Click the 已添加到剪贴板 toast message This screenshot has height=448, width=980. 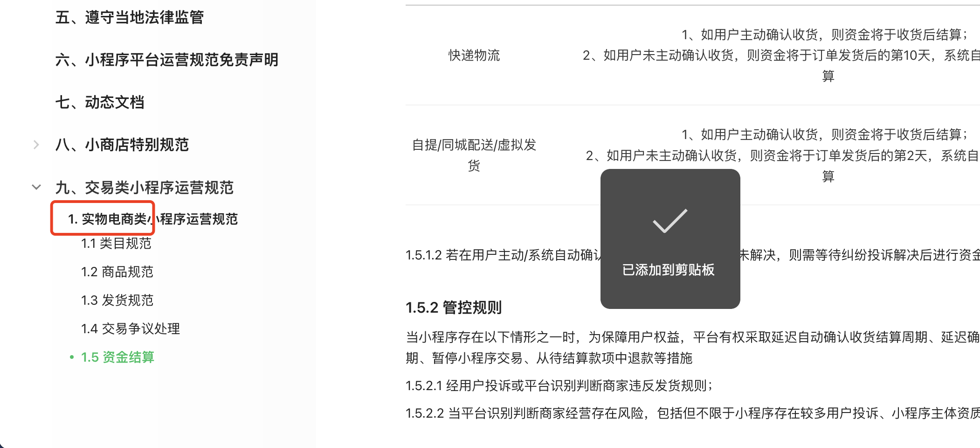[x=668, y=270]
